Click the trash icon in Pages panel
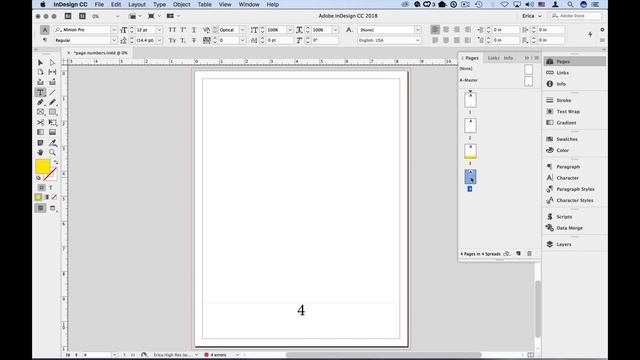The height and width of the screenshot is (360, 640). click(x=529, y=253)
